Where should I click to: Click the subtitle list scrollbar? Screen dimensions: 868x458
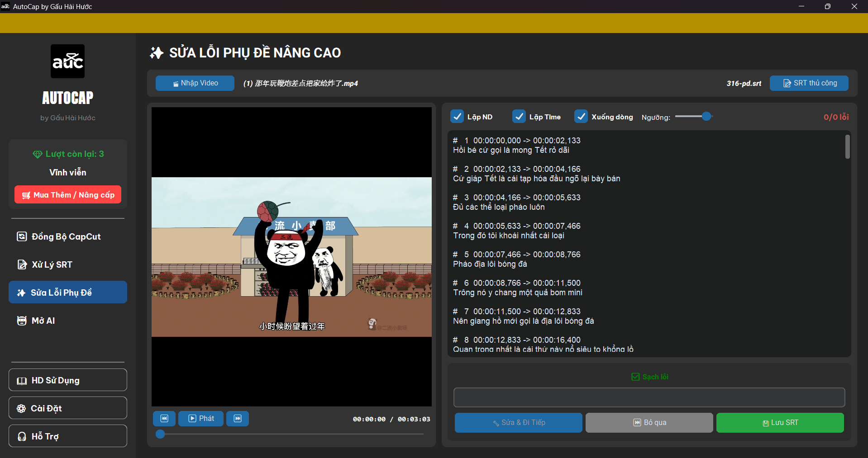[848, 146]
